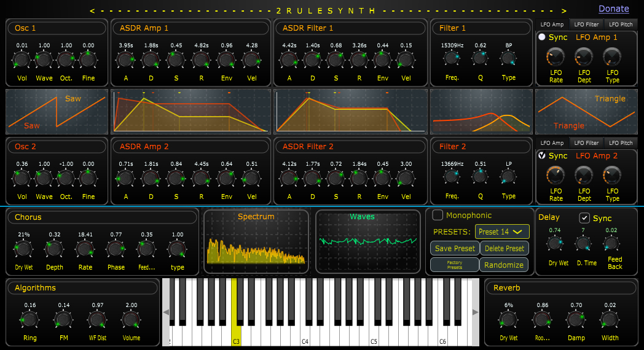The height and width of the screenshot is (350, 644).
Task: Click the ASDR Filter 1 Env knob
Action: pos(382,60)
